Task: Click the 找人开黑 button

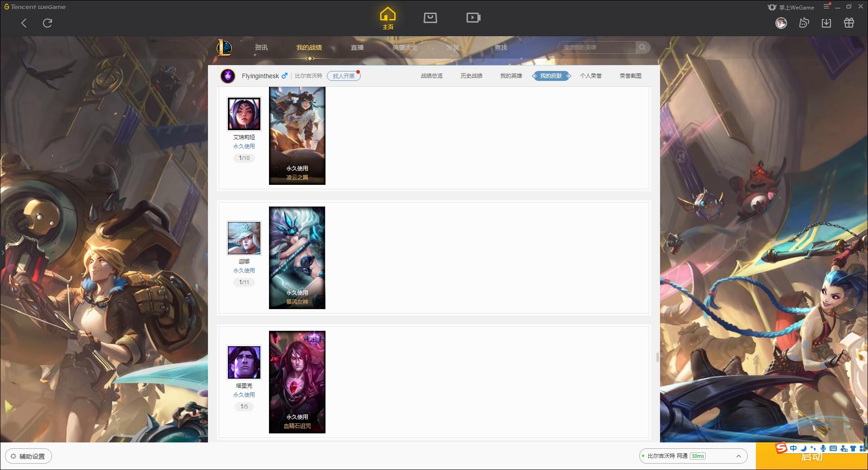Action: [x=344, y=76]
